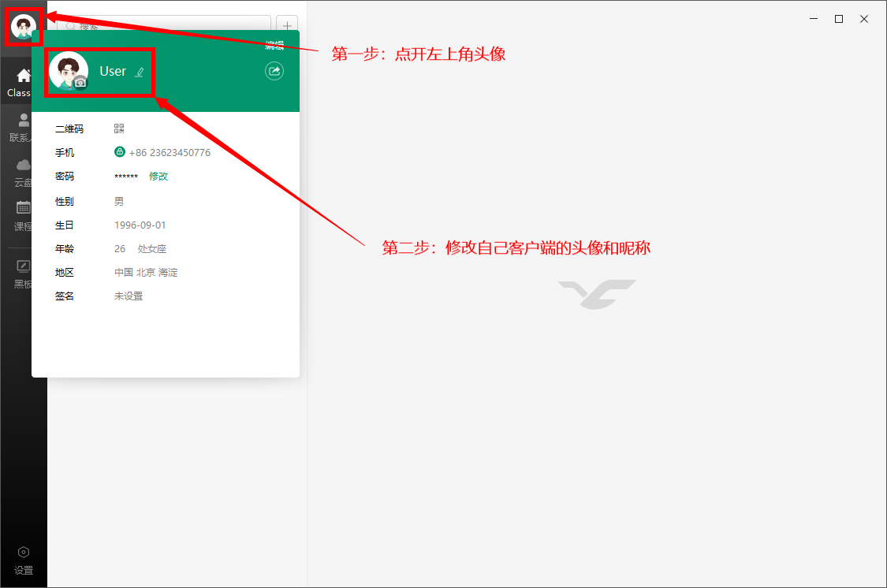Click the green lock icon beside phone number
887x588 pixels.
click(x=119, y=151)
